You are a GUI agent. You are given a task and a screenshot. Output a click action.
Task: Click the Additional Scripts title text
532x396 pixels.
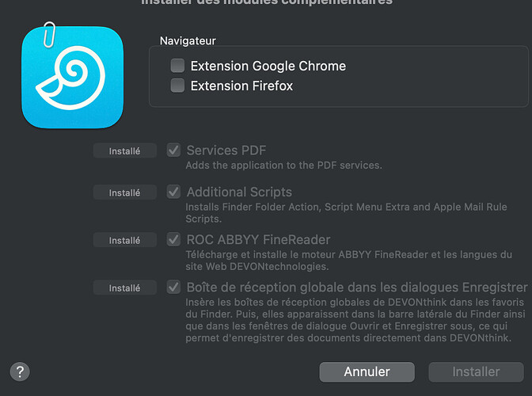pos(239,192)
